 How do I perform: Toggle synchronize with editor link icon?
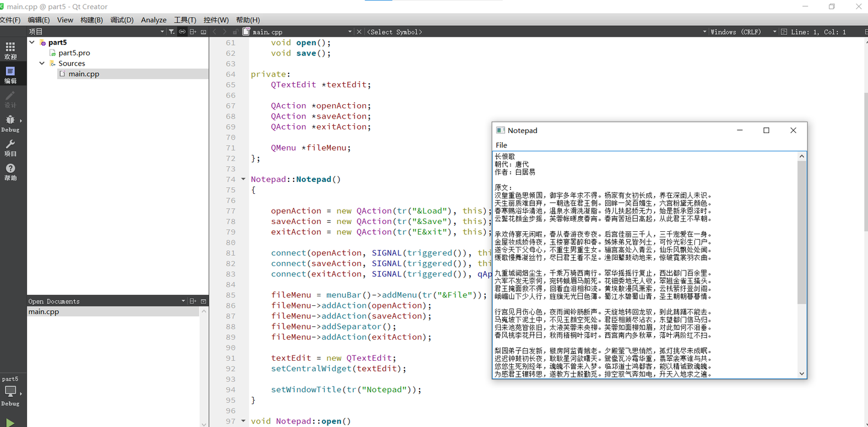point(182,32)
